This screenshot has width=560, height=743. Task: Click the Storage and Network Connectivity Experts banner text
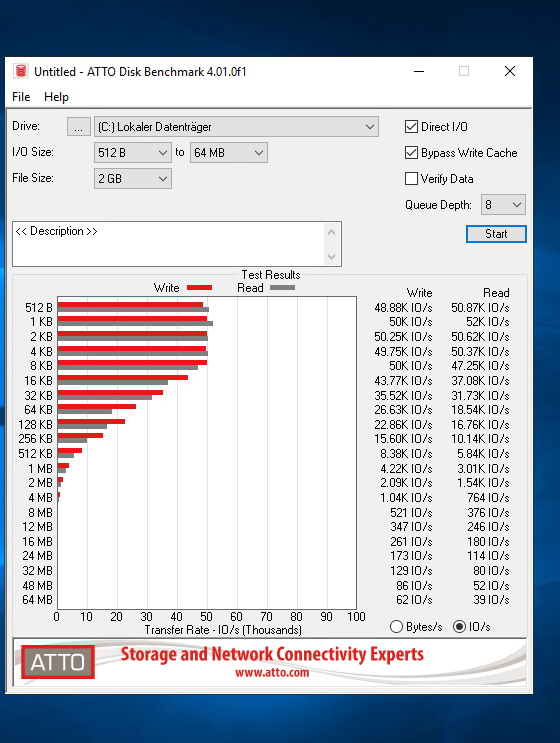point(272,654)
